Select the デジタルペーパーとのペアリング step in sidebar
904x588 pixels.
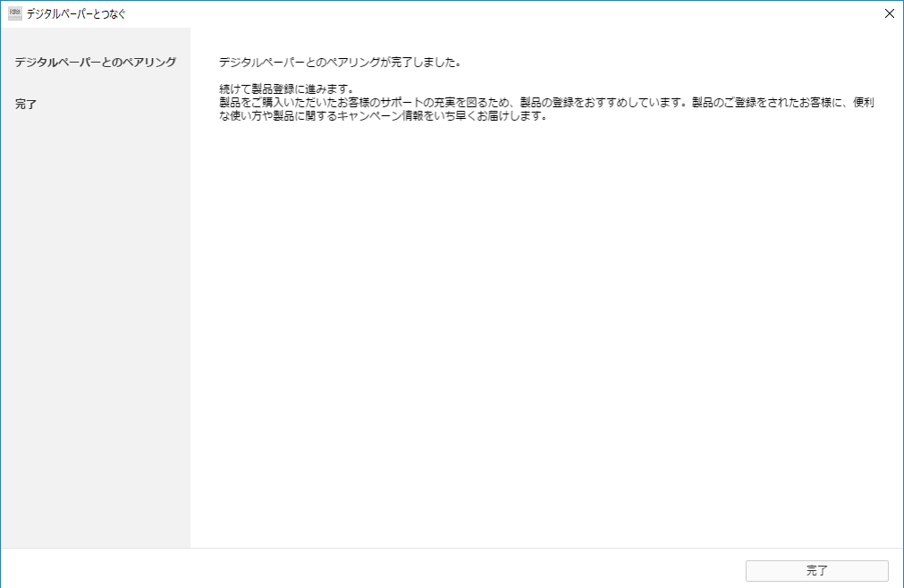[x=95, y=63]
